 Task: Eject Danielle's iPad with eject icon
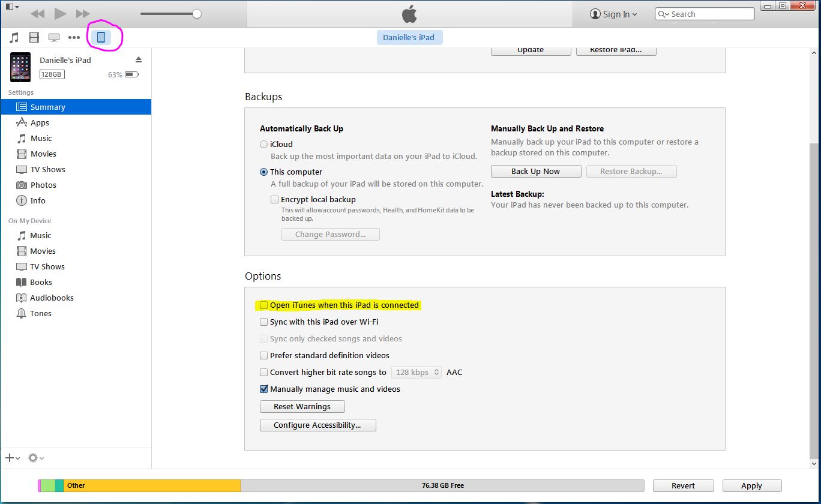pos(139,59)
